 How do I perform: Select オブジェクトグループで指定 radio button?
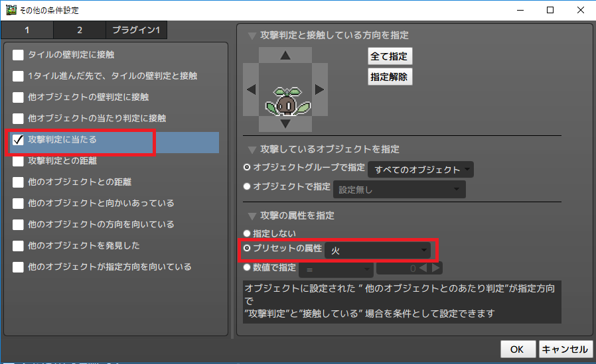point(247,167)
